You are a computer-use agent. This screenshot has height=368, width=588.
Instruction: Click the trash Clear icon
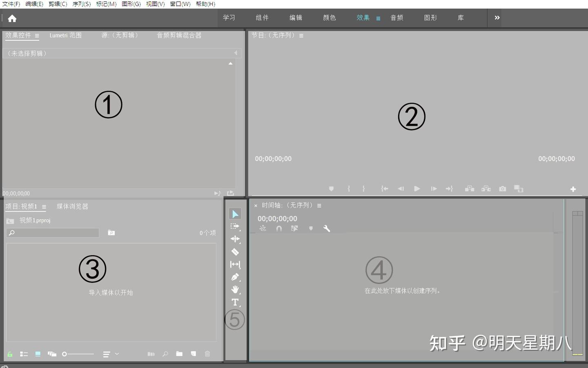click(207, 354)
